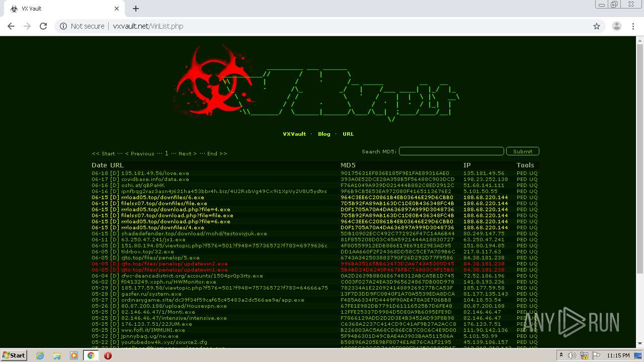Click scrollbar down arrow
Screen dimensions: 644x362
tap(640, 344)
